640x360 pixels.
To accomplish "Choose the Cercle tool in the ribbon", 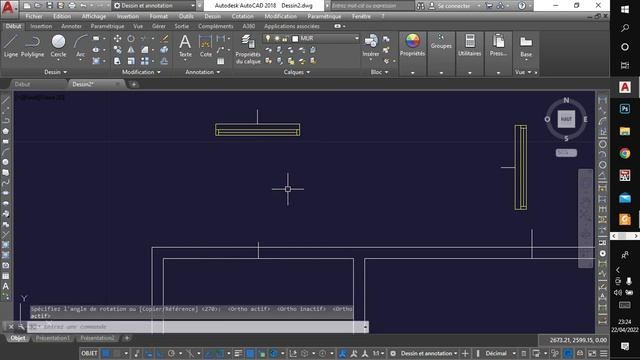I will coord(58,46).
